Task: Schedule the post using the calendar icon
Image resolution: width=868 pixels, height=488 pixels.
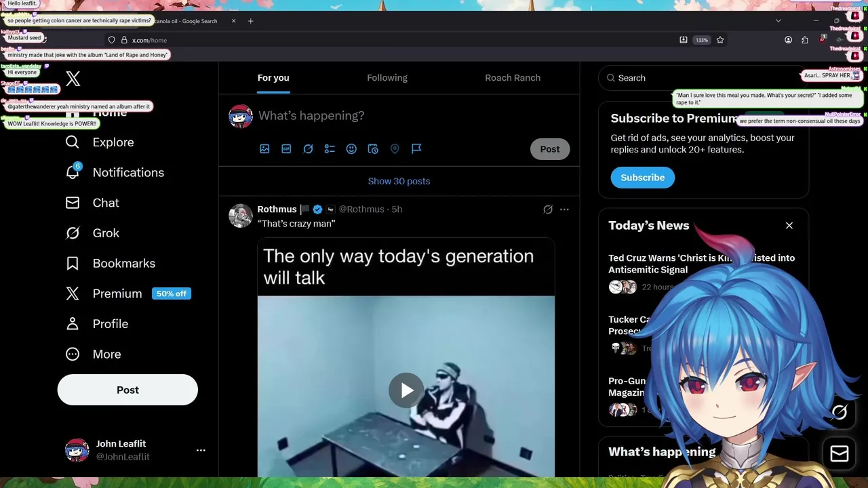Action: click(373, 149)
